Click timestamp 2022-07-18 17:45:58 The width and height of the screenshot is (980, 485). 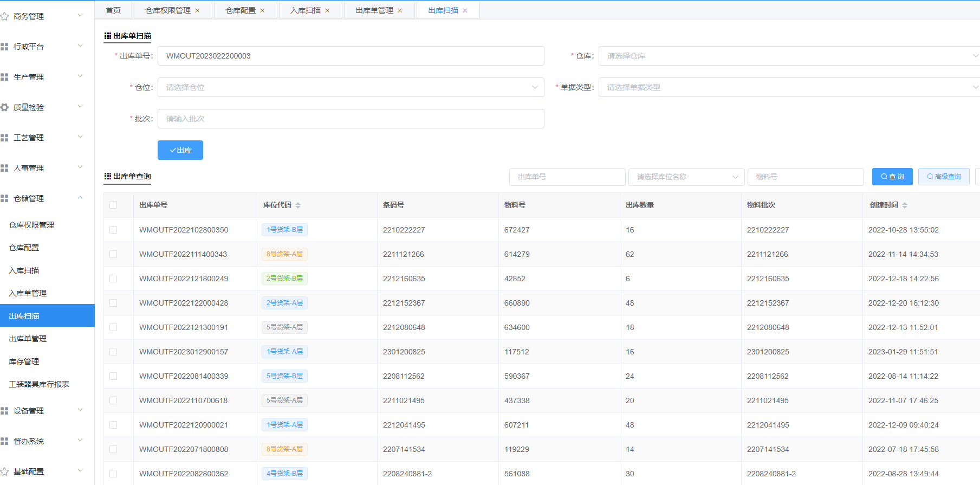[903, 449]
